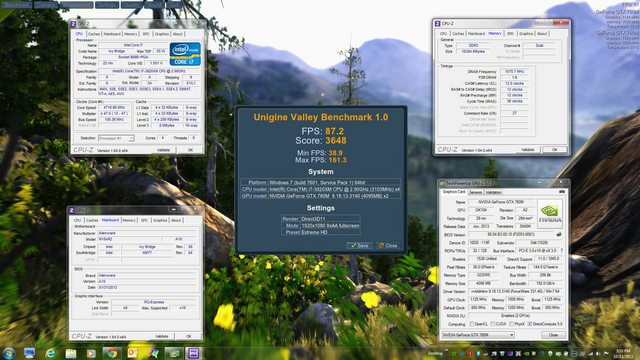This screenshot has height=360, width=640.
Task: Click the BIOS save chip icon in GPU-Z
Action: point(559,235)
